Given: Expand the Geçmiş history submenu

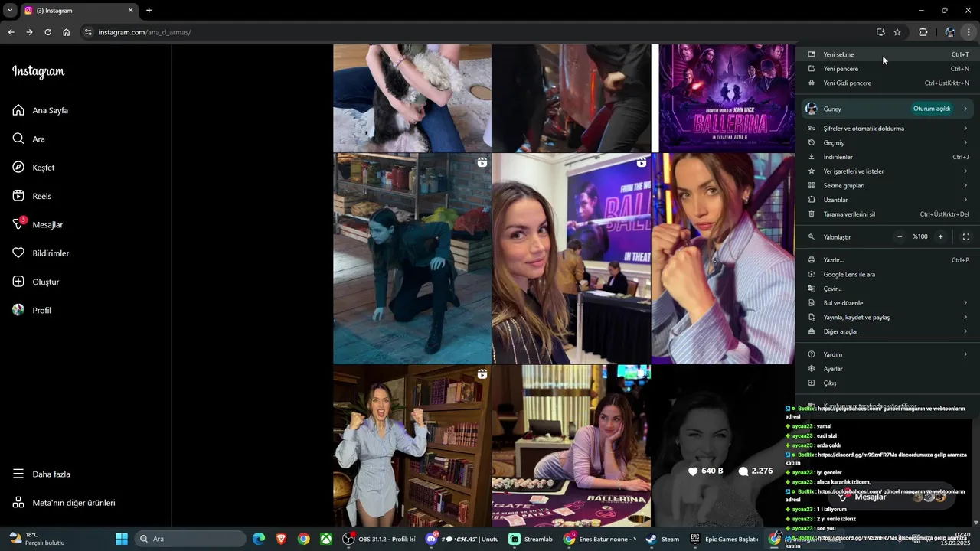Looking at the screenshot, I should 888,142.
